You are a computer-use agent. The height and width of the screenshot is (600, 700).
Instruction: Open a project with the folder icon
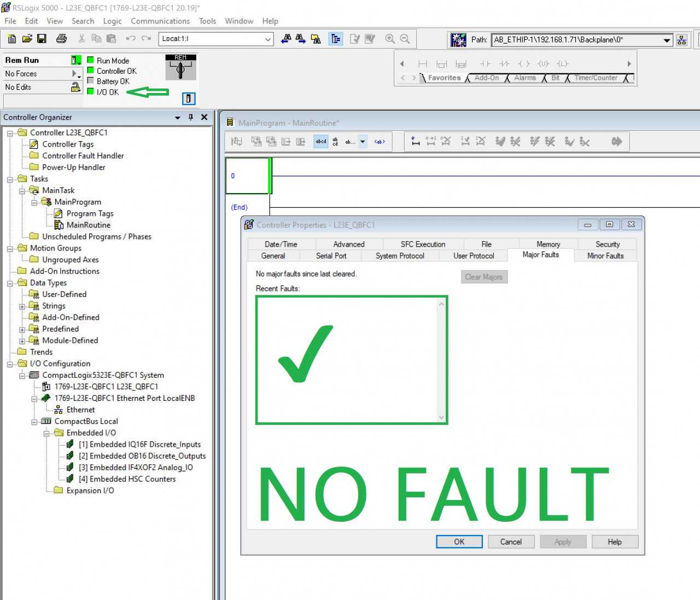click(27, 39)
